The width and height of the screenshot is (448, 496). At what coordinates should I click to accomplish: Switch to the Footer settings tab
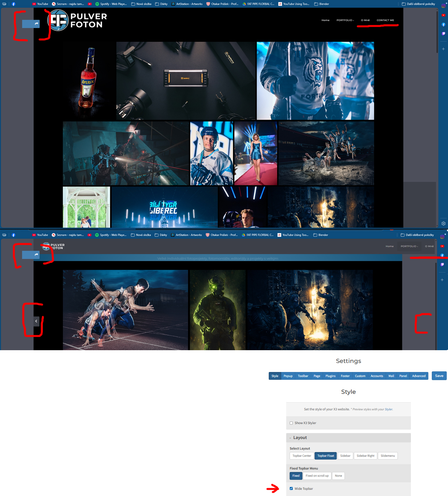[345, 376]
